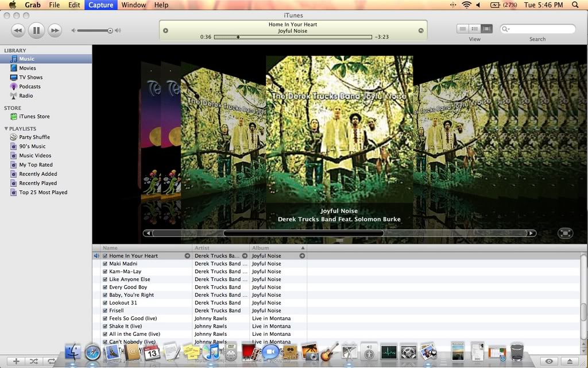This screenshot has width=588, height=368.
Task: Skip back to the previous track
Action: (18, 30)
